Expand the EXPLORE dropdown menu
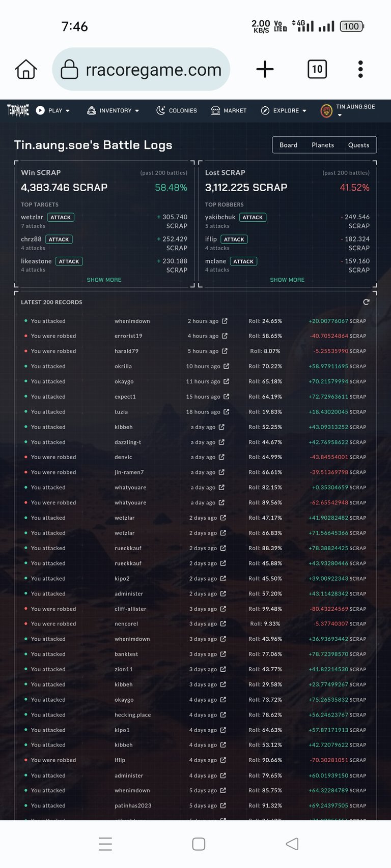Screen dimensions: 391x868 point(284,110)
